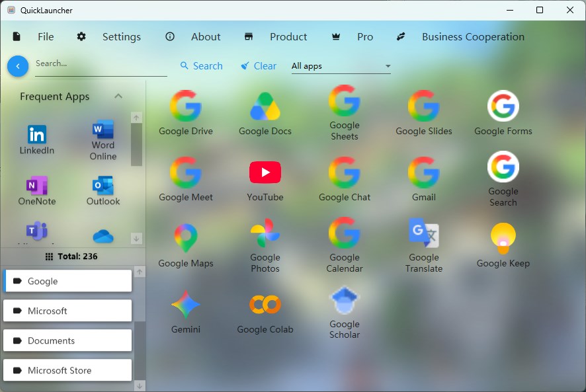Open Word Online in Frequent Apps
Screen dimensions: 586x392
103,130
